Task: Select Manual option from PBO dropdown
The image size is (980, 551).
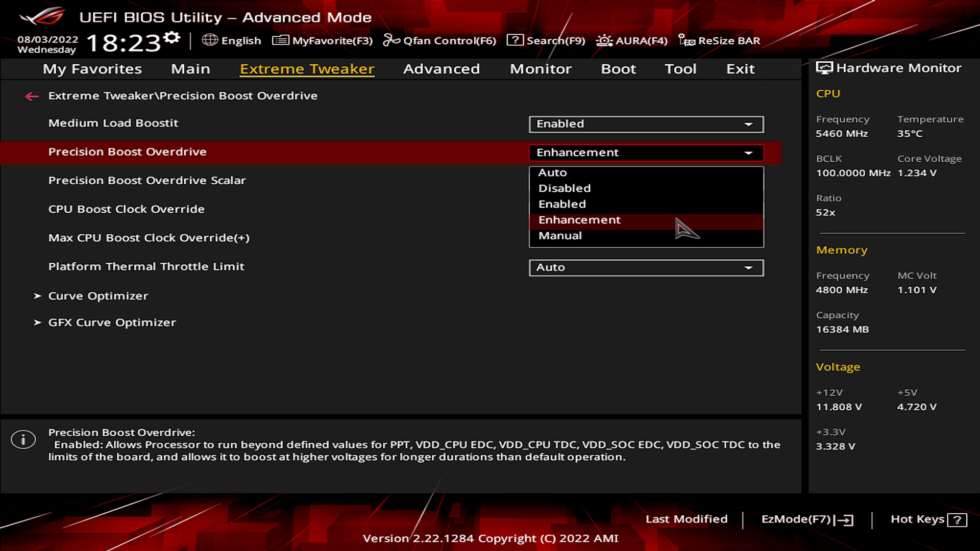Action: click(560, 236)
